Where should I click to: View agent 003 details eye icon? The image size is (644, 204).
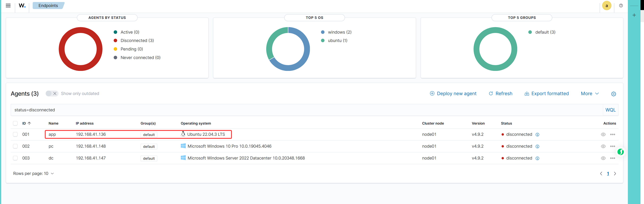(x=603, y=158)
